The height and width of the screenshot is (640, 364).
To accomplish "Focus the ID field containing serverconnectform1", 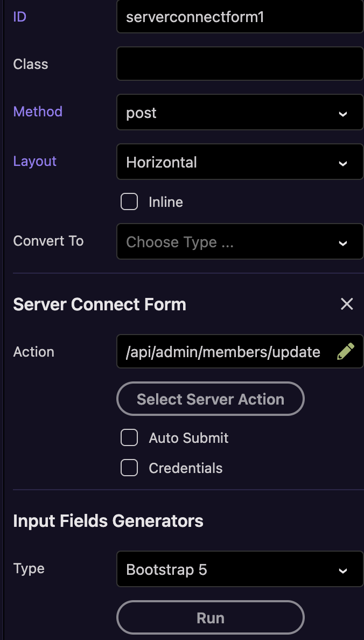I will click(x=240, y=17).
